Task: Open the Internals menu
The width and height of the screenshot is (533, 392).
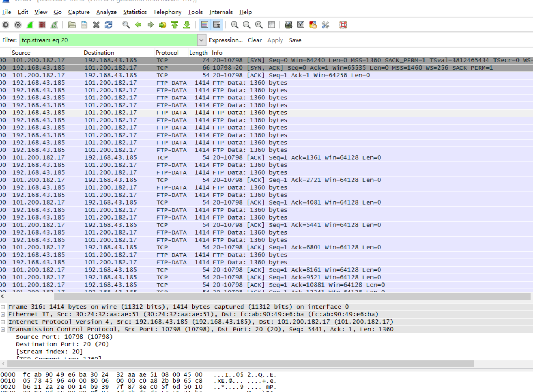Action: tap(221, 12)
